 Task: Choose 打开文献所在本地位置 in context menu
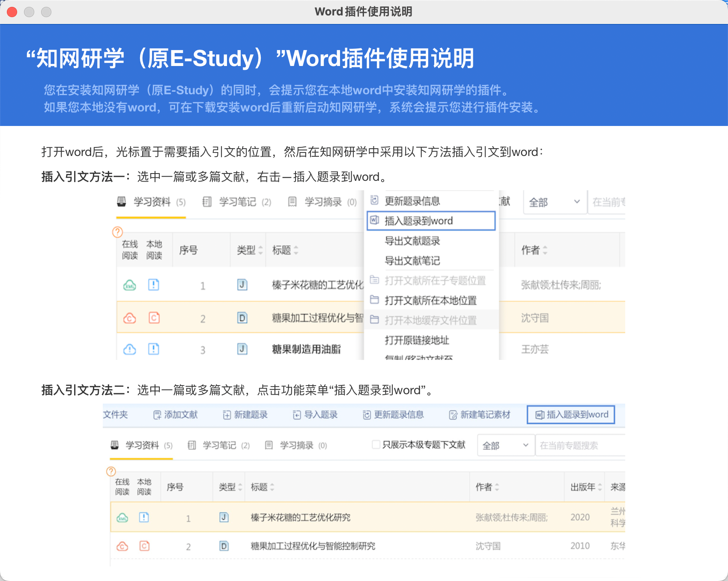click(431, 300)
